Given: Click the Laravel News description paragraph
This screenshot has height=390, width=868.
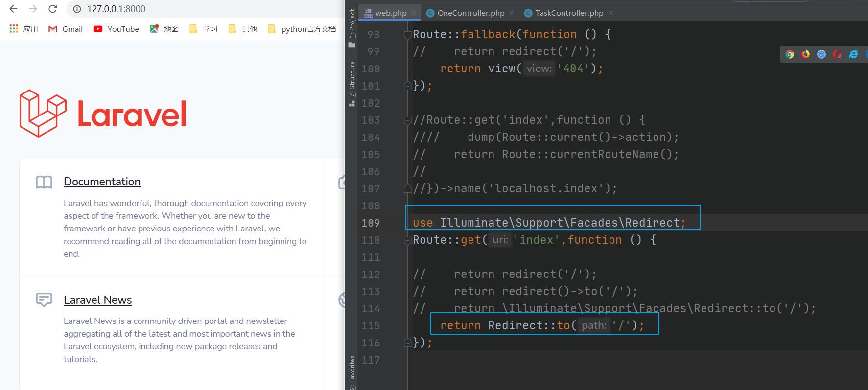Looking at the screenshot, I should (179, 340).
